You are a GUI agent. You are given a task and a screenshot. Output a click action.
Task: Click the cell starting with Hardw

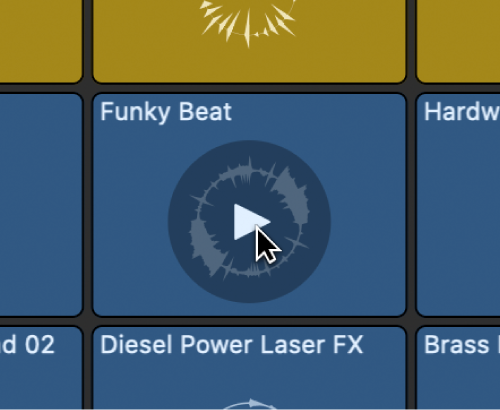[459, 205]
